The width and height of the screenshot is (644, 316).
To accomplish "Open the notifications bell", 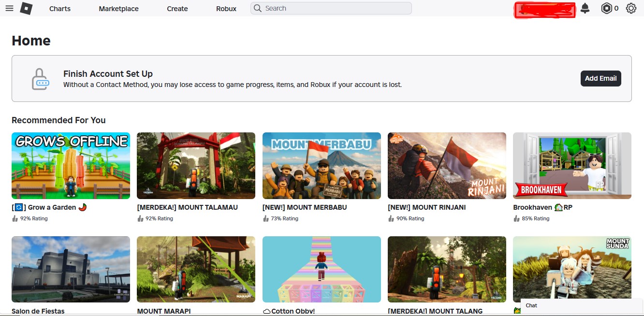I will pyautogui.click(x=585, y=8).
